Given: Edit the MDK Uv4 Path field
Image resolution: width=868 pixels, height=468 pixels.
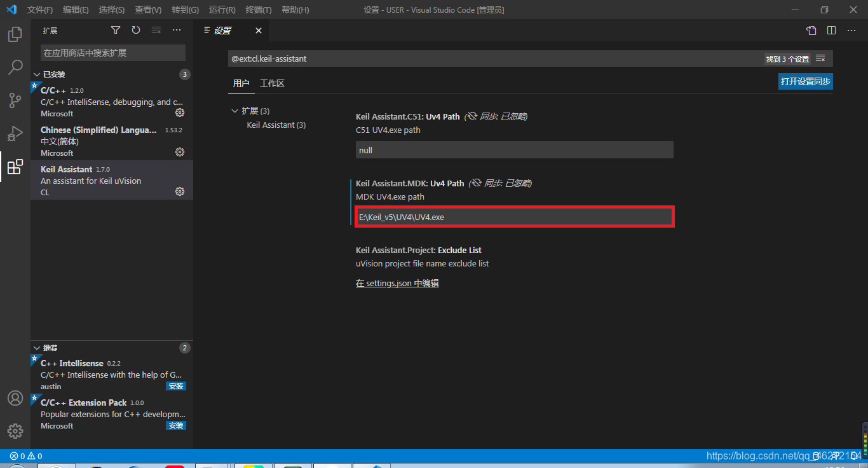Looking at the screenshot, I should click(514, 217).
